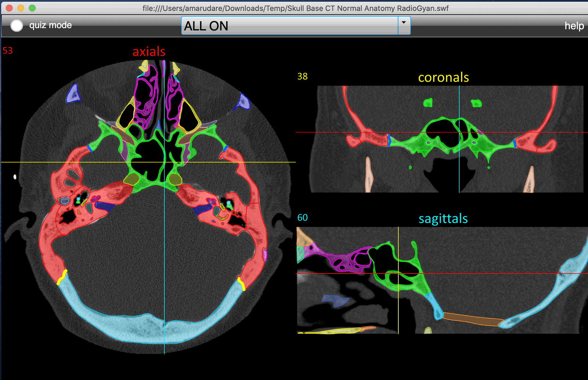Open the help link
Screen dimensions: 588x380
click(574, 26)
